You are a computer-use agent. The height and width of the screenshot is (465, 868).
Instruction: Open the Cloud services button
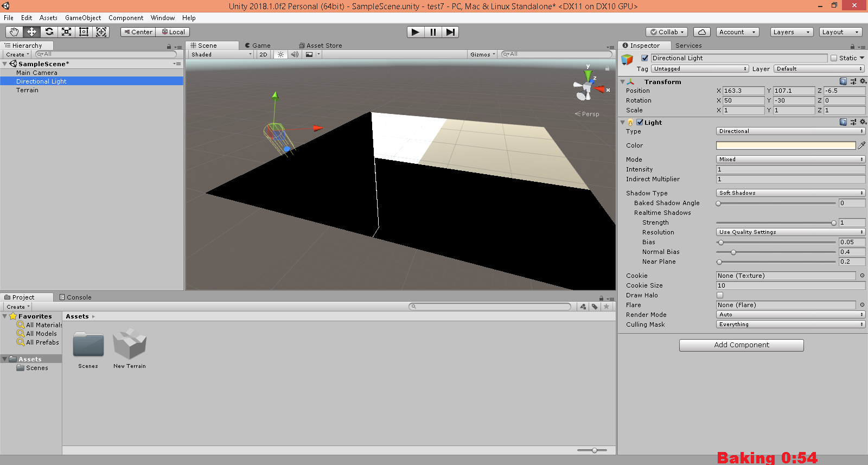click(x=702, y=32)
